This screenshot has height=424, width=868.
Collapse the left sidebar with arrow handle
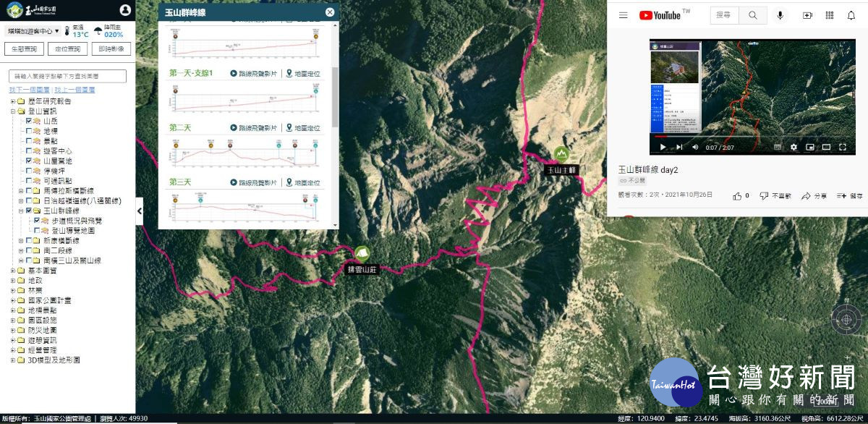point(140,211)
